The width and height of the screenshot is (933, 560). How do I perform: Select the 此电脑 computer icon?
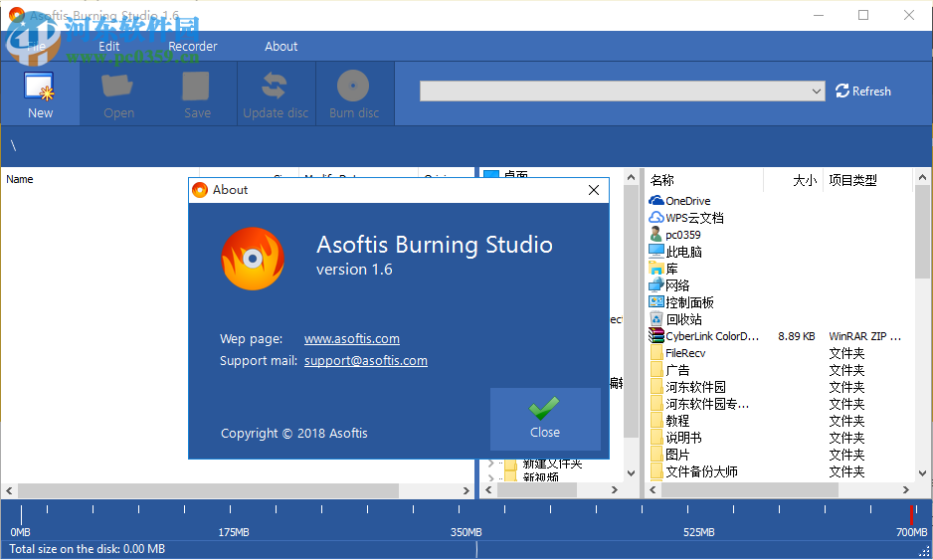pos(655,251)
